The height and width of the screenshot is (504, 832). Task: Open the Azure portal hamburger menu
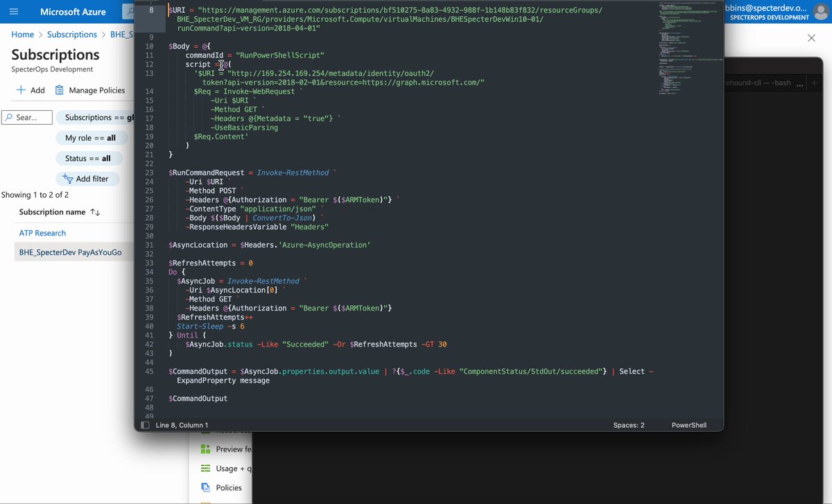click(14, 12)
